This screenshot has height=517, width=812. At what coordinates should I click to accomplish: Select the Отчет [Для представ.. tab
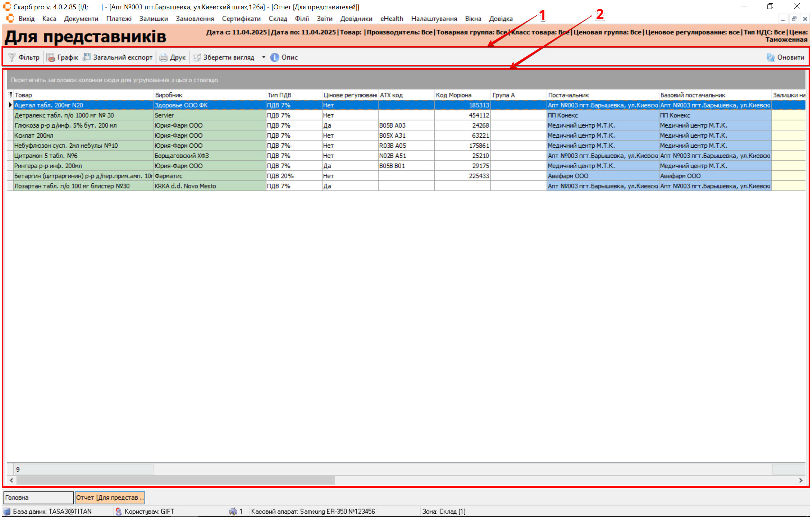click(x=110, y=498)
